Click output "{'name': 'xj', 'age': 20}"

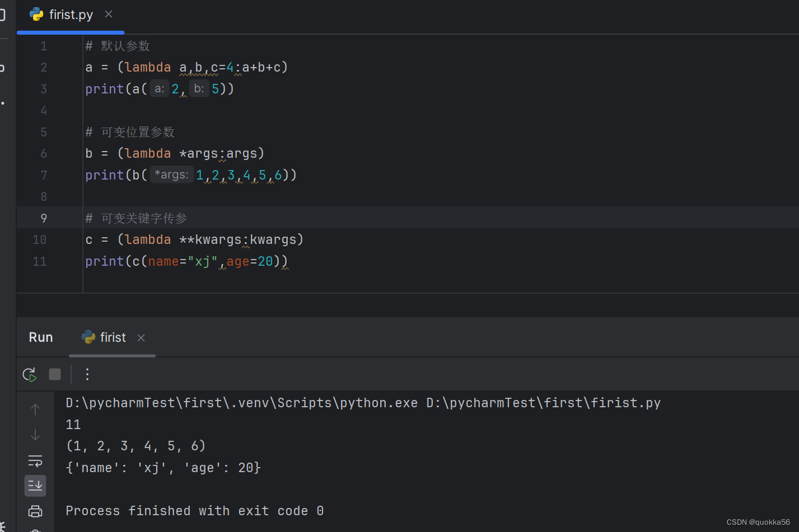(163, 468)
